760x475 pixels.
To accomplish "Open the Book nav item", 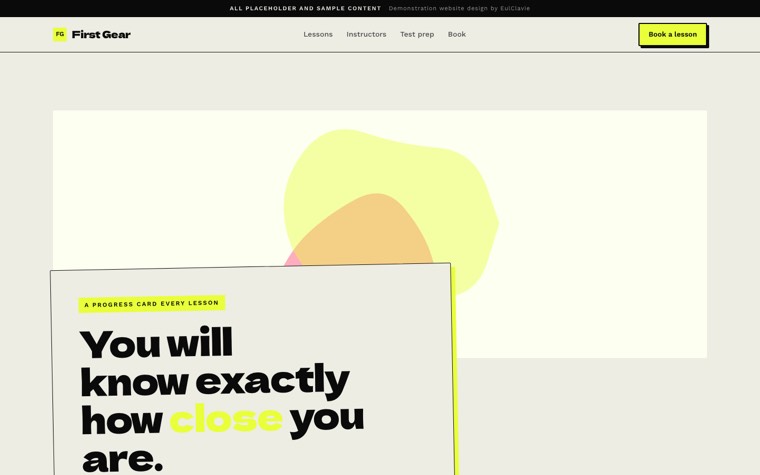I will pyautogui.click(x=457, y=34).
